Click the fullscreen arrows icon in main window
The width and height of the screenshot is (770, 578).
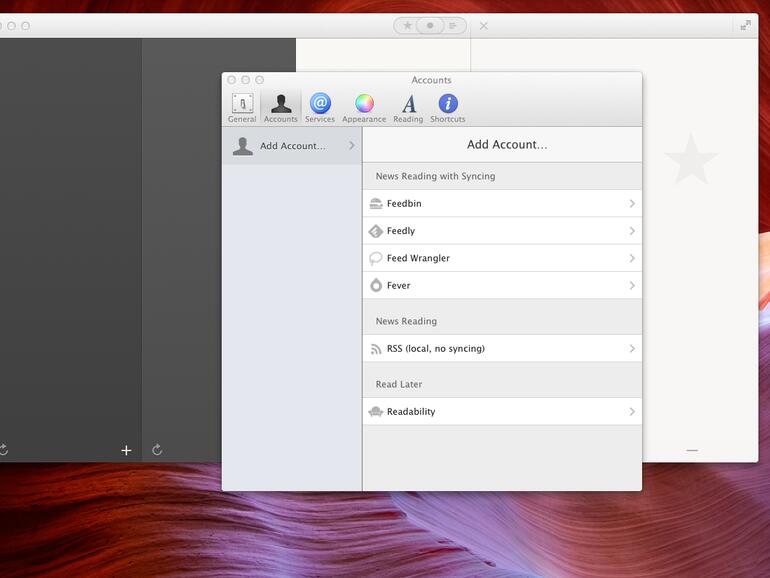coord(745,26)
